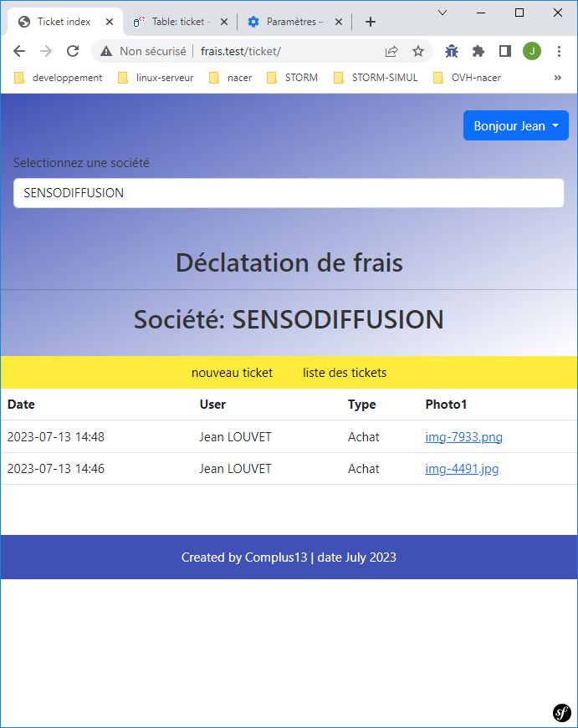
Task: Bookmark this page with the star icon
Action: point(418,51)
